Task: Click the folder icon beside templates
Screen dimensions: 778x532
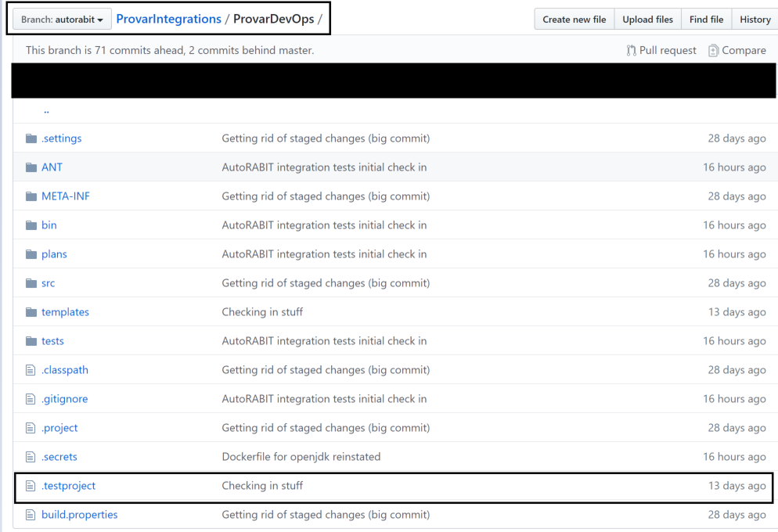Action: (31, 312)
